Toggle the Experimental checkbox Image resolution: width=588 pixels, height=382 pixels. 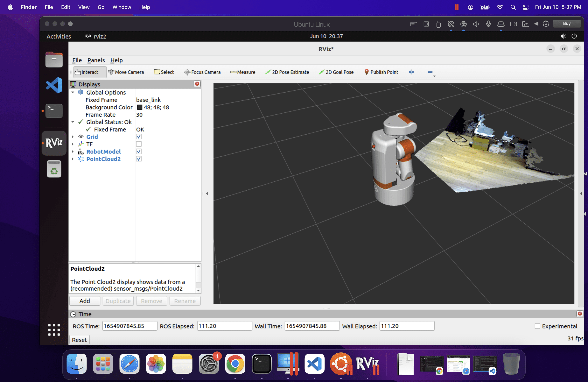click(x=537, y=326)
